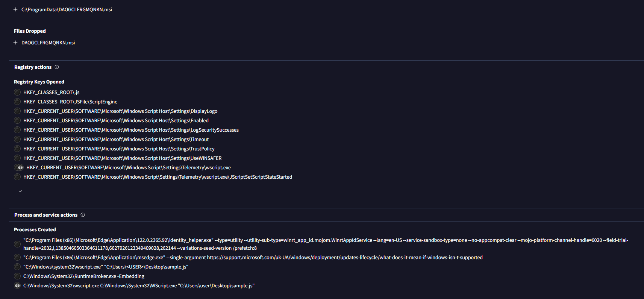Click sandbox icon beside TrustPolicy registry key

[x=17, y=149]
